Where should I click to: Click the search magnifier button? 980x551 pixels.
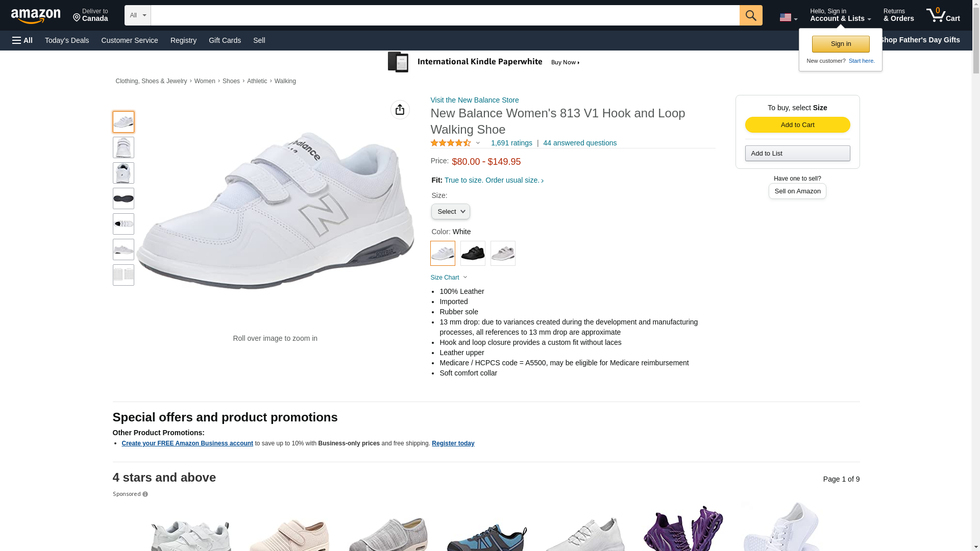[x=750, y=15]
